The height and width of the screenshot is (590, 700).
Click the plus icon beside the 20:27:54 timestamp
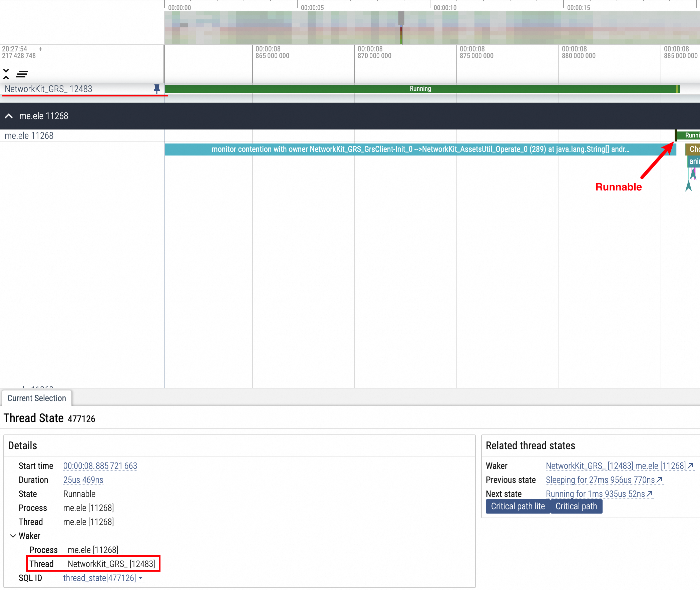click(40, 49)
